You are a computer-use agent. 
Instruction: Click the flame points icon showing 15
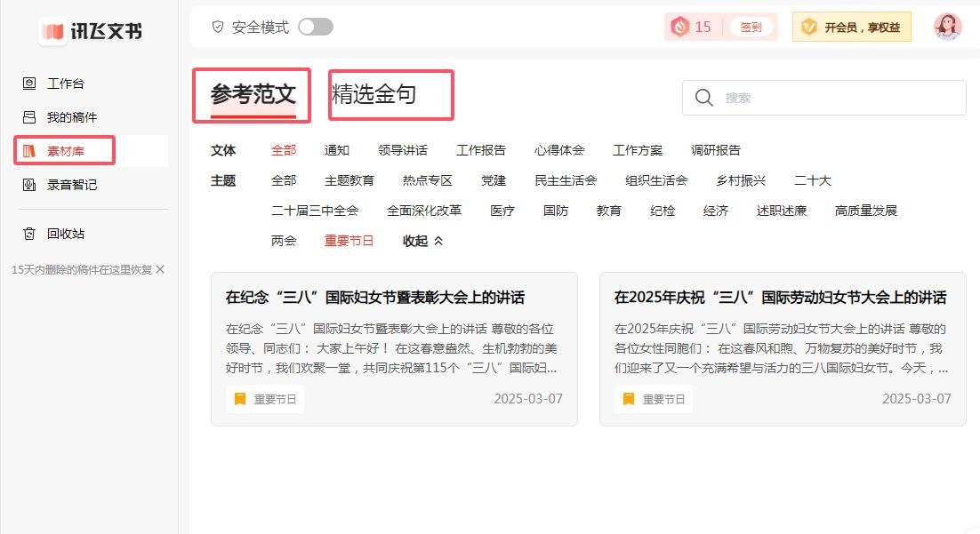point(681,26)
